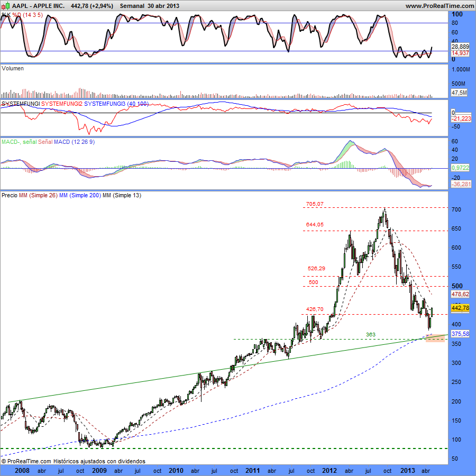Screen dimensions: 476x476
Task: Click the orange shaded support zone rectangle
Action: (x=435, y=338)
